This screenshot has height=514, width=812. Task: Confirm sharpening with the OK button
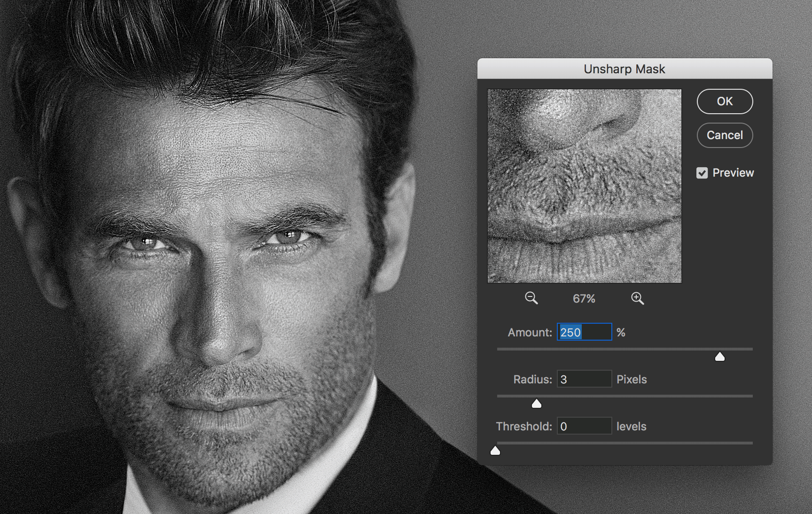point(725,101)
